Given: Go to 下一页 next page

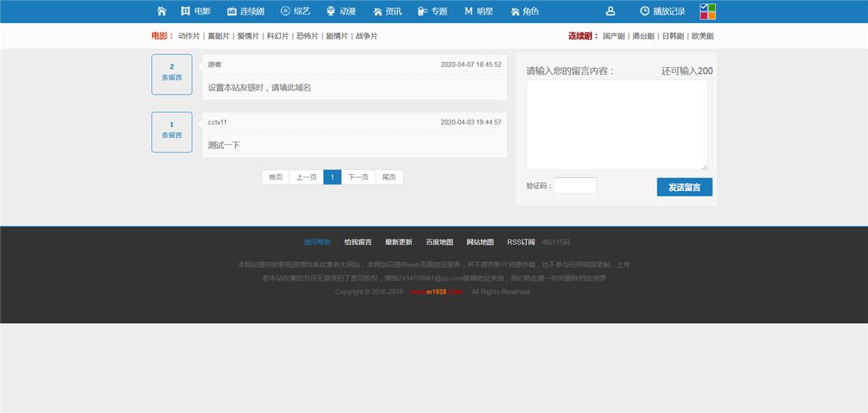Looking at the screenshot, I should pyautogui.click(x=358, y=177).
